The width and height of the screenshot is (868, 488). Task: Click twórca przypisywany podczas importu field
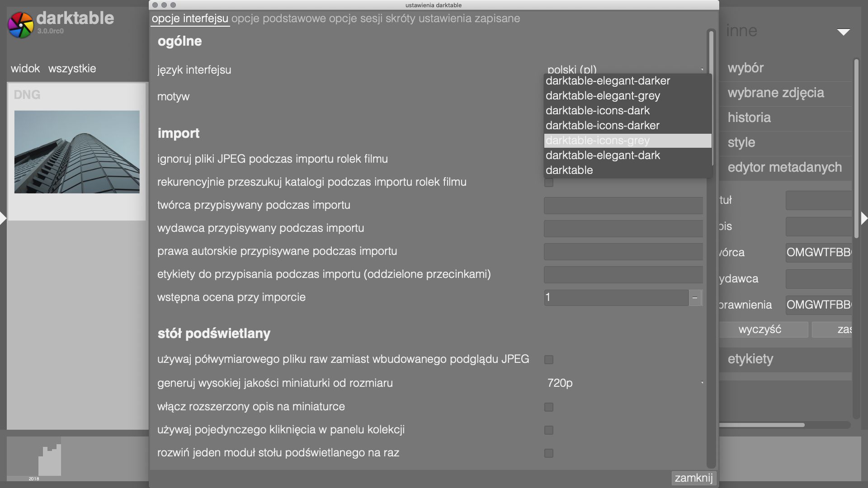[623, 206]
